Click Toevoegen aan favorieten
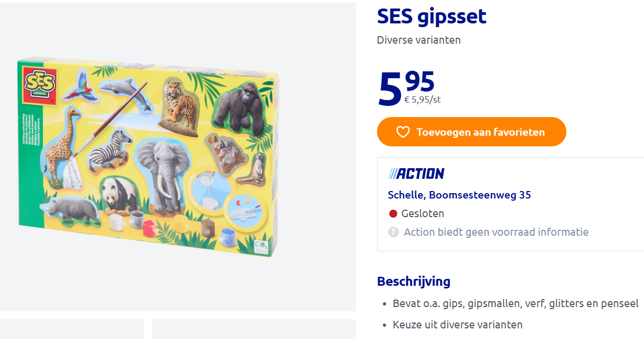 coord(471,131)
